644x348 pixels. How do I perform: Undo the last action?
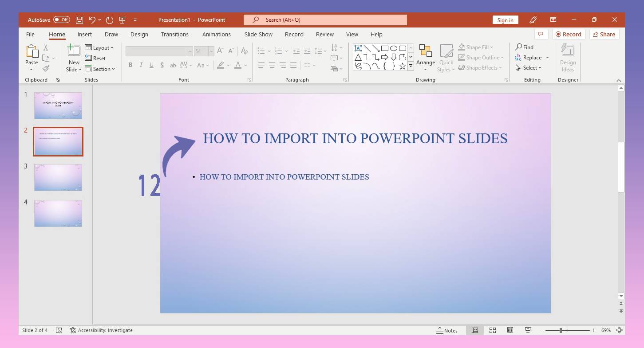[92, 20]
